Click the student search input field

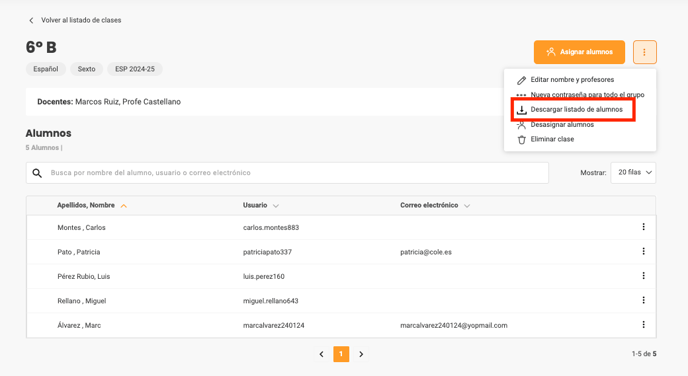pos(287,173)
